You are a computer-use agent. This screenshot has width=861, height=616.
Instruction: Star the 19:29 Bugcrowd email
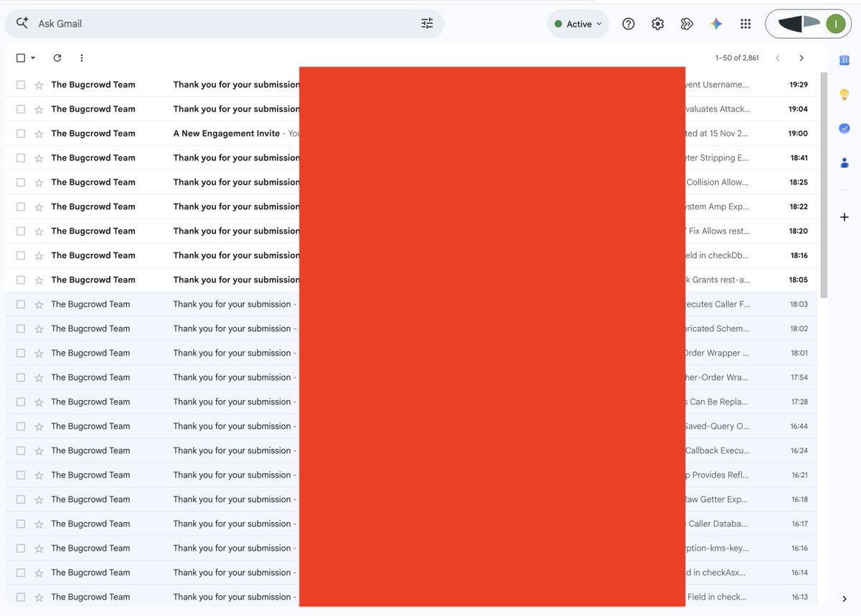pyautogui.click(x=39, y=85)
